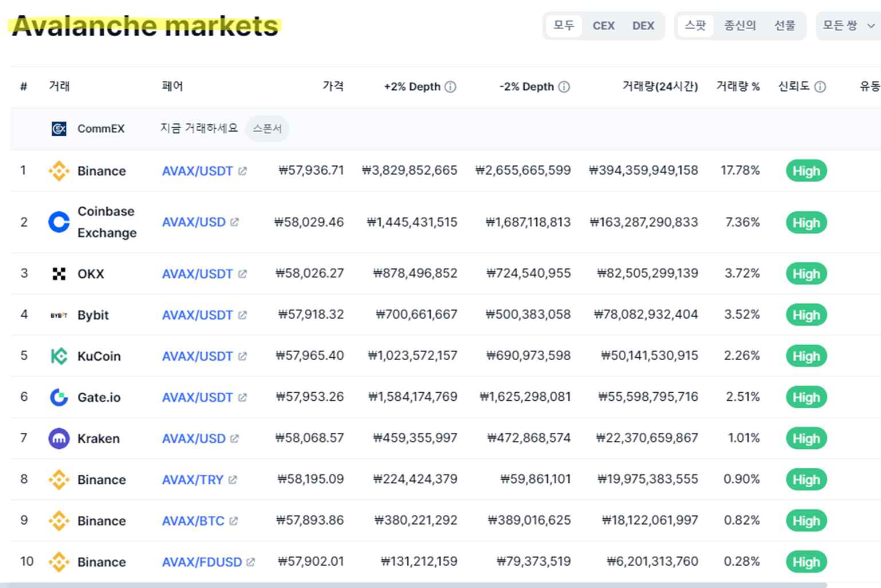Click the 신뢰도 column info icon

tap(820, 86)
